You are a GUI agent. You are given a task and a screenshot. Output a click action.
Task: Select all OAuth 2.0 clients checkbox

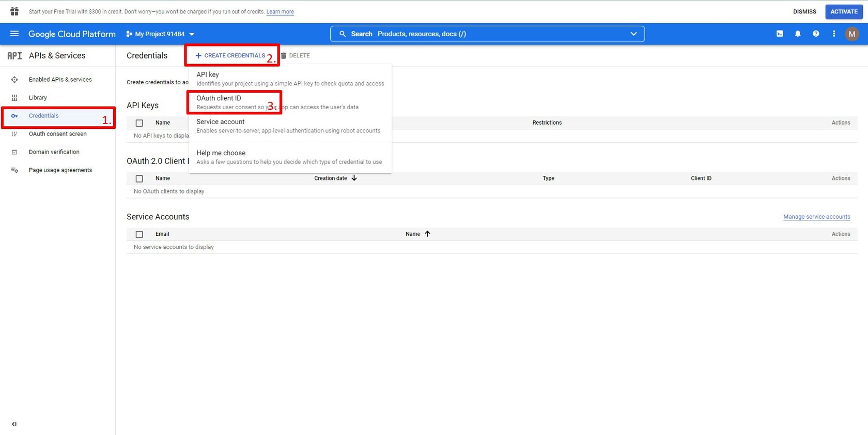coord(139,178)
